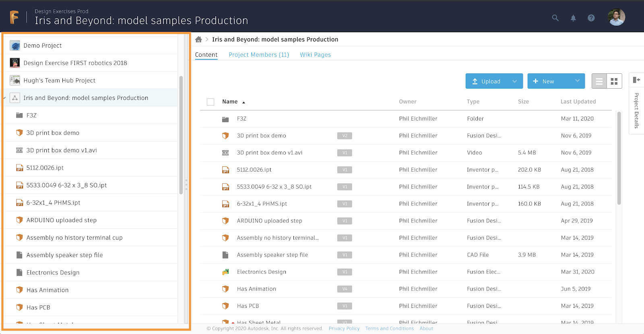This screenshot has width=644, height=334.
Task: Open the New dropdown arrow
Action: point(577,81)
